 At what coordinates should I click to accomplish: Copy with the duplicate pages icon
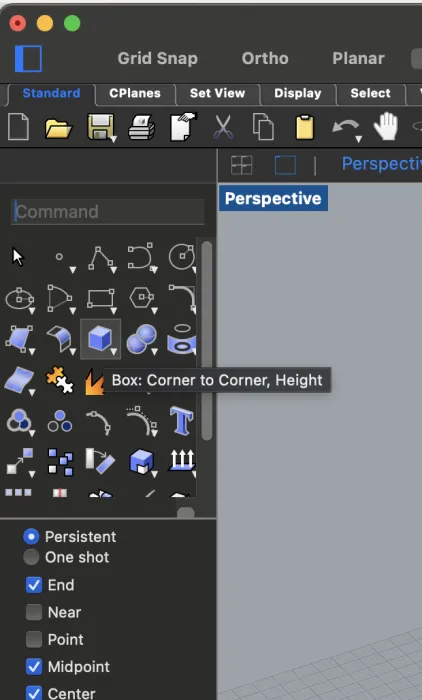pos(263,127)
